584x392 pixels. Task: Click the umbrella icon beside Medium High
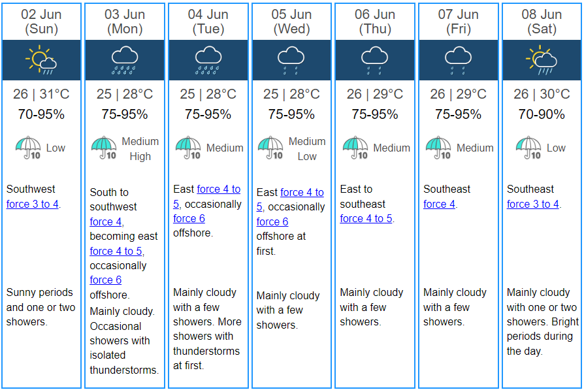point(104,148)
